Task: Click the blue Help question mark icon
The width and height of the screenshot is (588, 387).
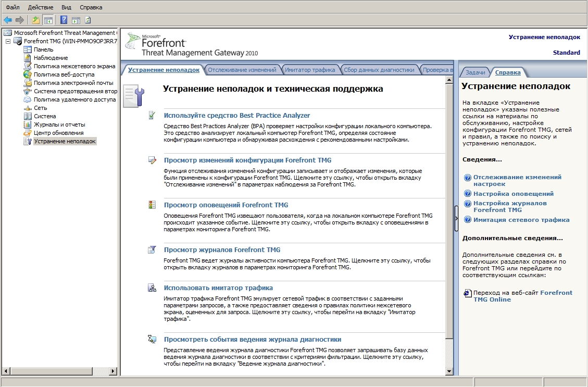Action: click(x=64, y=20)
